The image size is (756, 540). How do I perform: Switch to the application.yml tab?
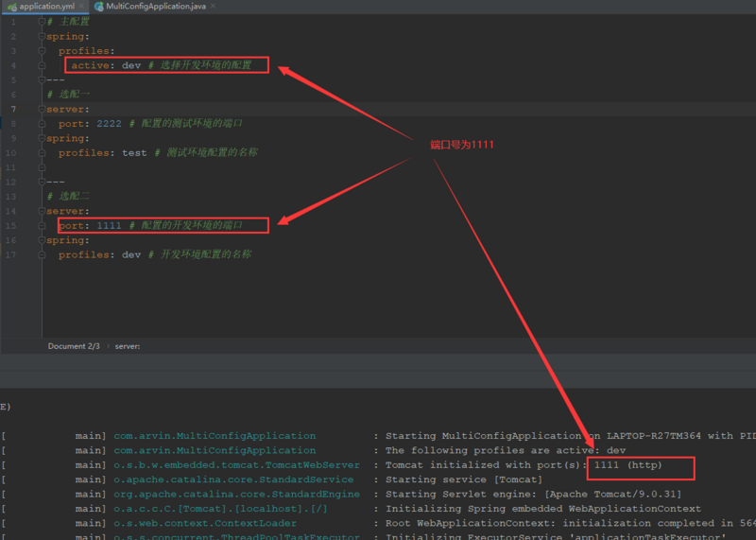[46, 7]
